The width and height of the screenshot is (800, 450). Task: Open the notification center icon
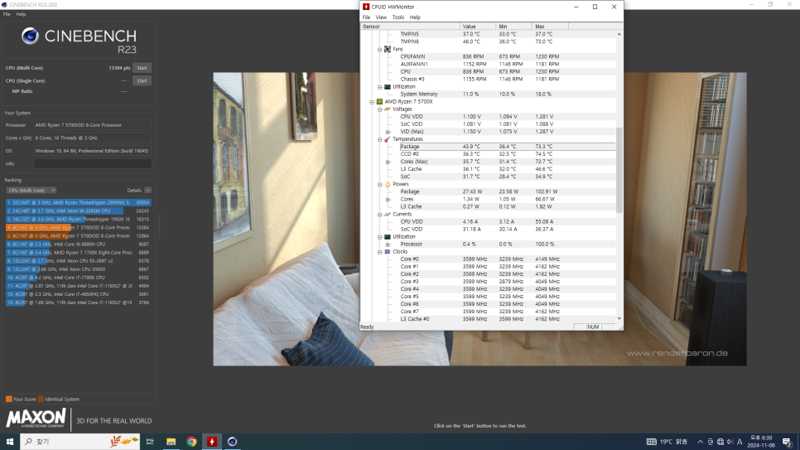click(x=787, y=442)
